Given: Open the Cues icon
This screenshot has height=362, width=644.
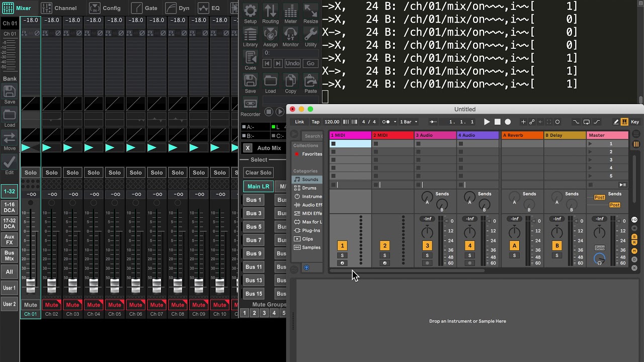Looking at the screenshot, I should (x=250, y=60).
